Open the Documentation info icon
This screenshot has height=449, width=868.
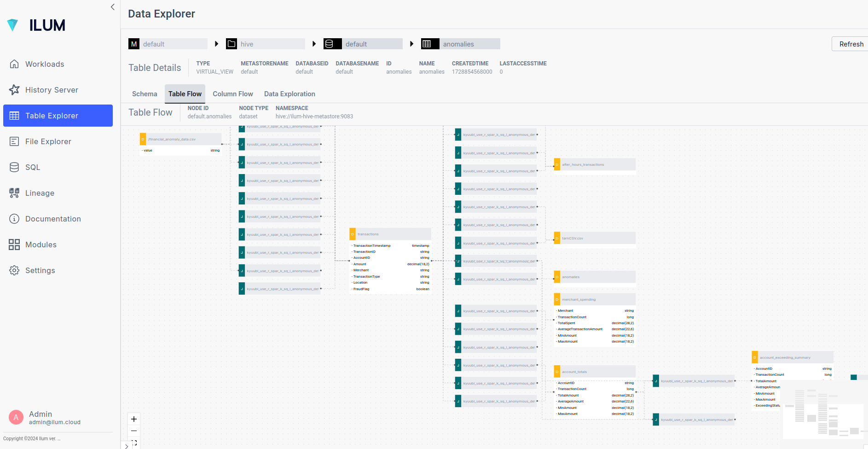tap(14, 219)
